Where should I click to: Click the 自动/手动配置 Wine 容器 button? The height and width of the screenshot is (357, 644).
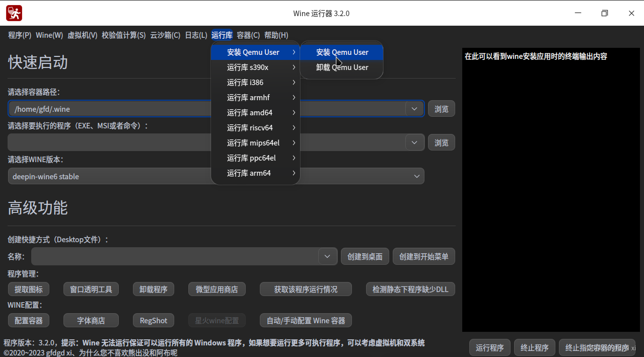click(x=306, y=320)
